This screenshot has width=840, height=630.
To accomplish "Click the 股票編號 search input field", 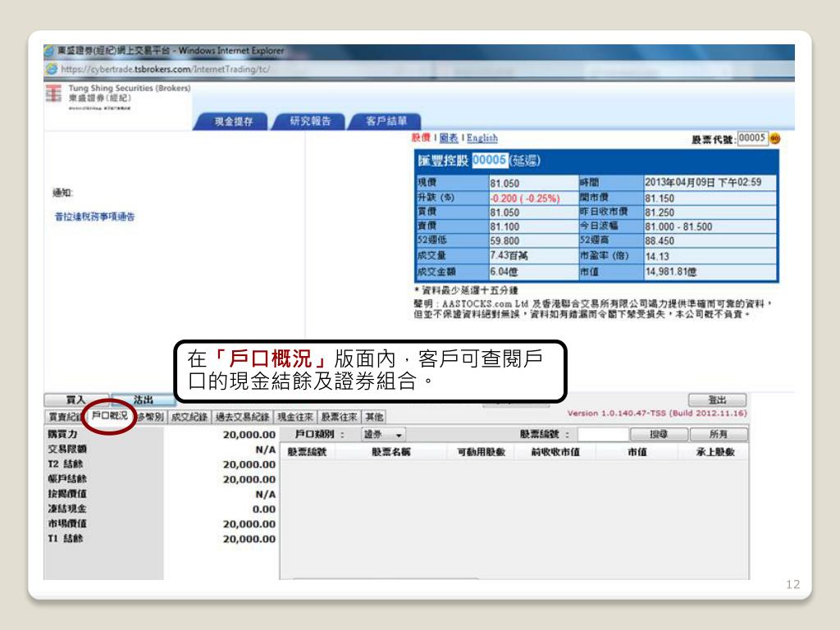I will [x=603, y=434].
